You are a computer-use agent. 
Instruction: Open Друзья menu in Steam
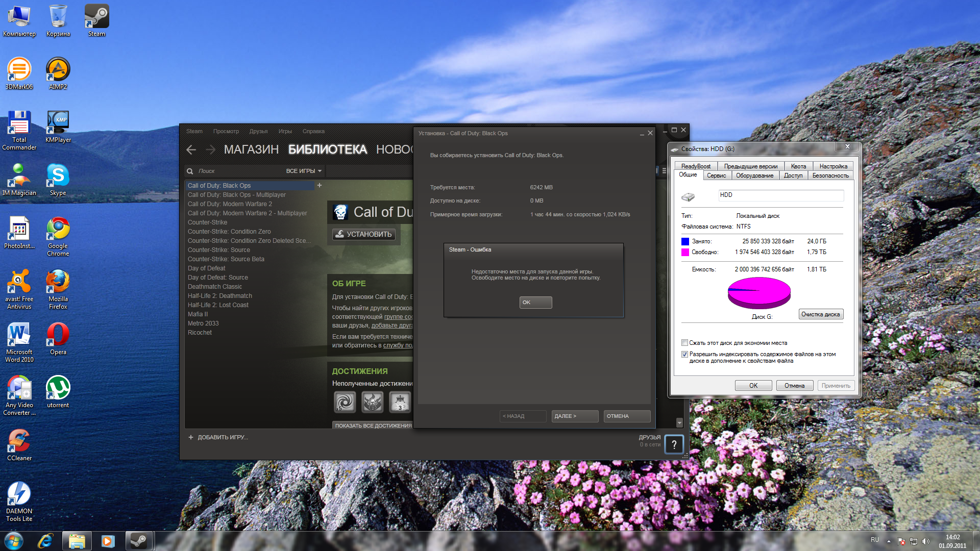pyautogui.click(x=258, y=131)
